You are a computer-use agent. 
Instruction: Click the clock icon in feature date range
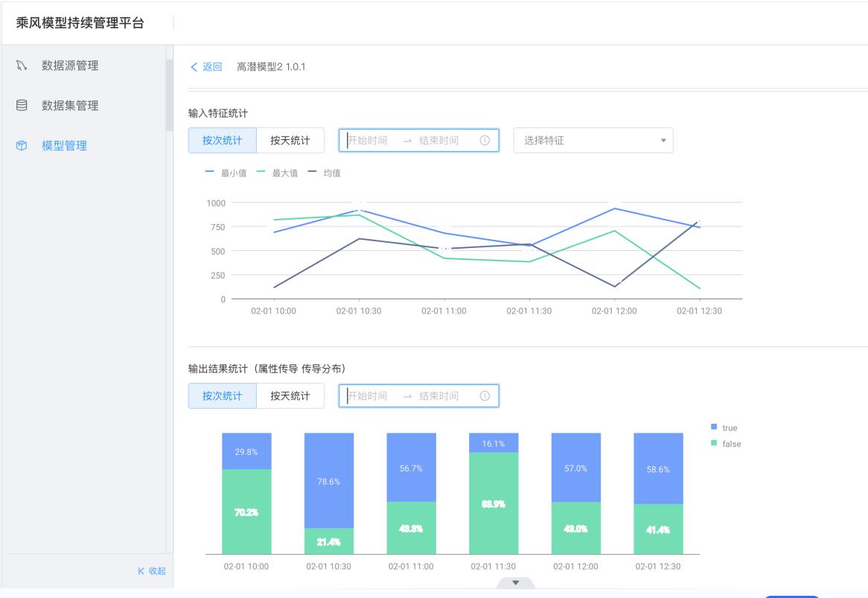pos(485,140)
